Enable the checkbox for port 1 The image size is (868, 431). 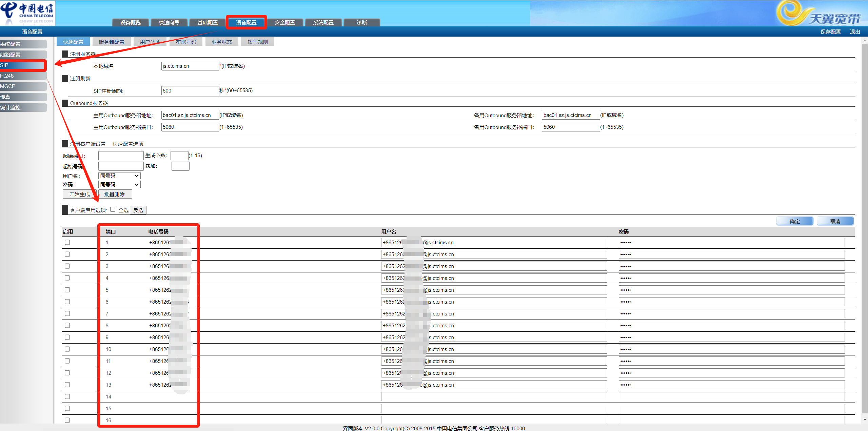point(67,242)
